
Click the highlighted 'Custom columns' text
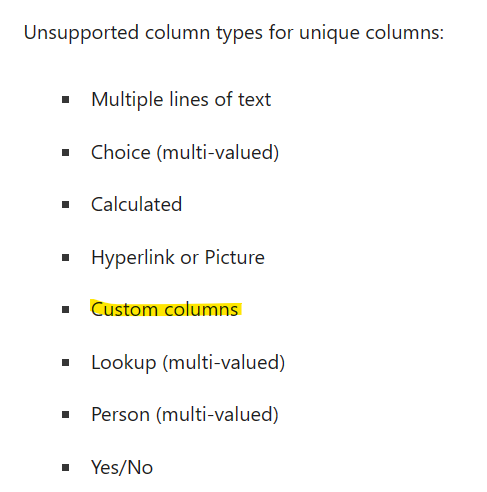pyautogui.click(x=165, y=310)
